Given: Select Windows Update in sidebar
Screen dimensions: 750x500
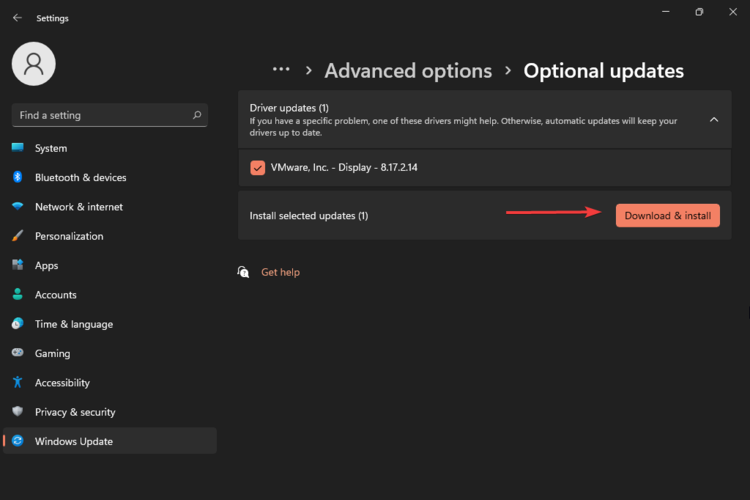Looking at the screenshot, I should [73, 441].
